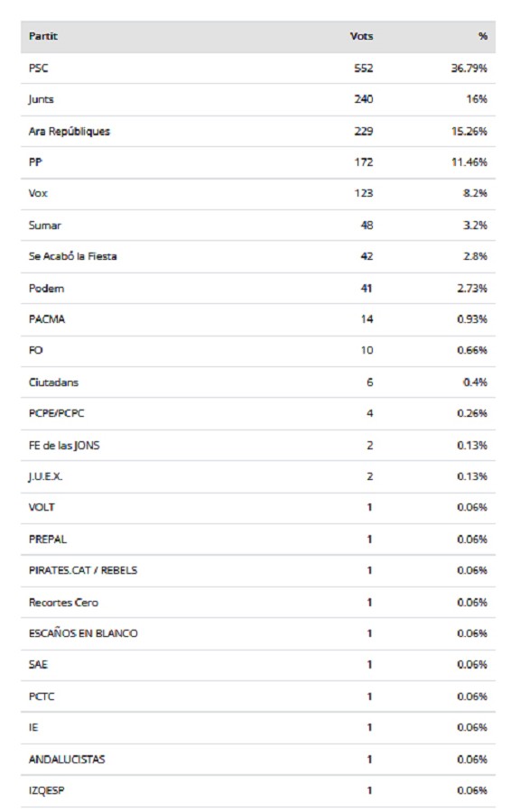The height and width of the screenshot is (812, 520).
Task: Click ESCAÑOS EN BLANCO party name
Action: click(83, 634)
